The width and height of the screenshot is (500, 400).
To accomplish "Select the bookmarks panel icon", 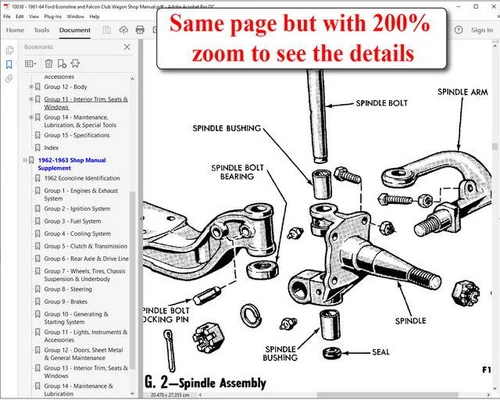I will (x=9, y=64).
